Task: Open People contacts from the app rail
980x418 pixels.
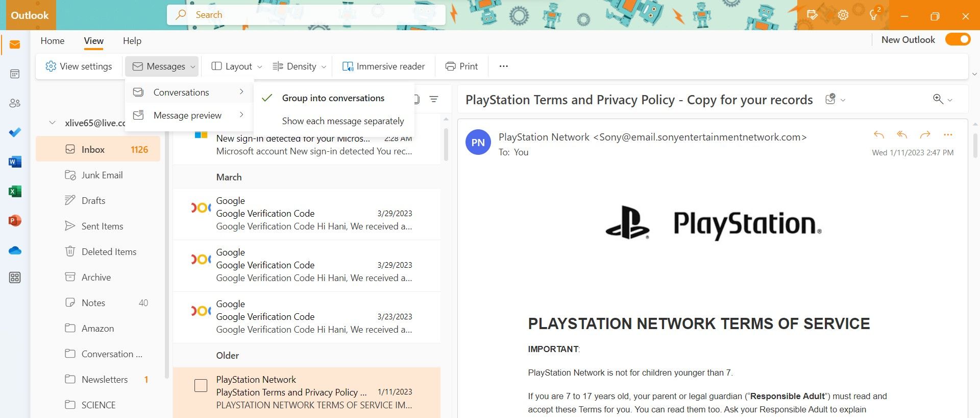Action: tap(15, 103)
